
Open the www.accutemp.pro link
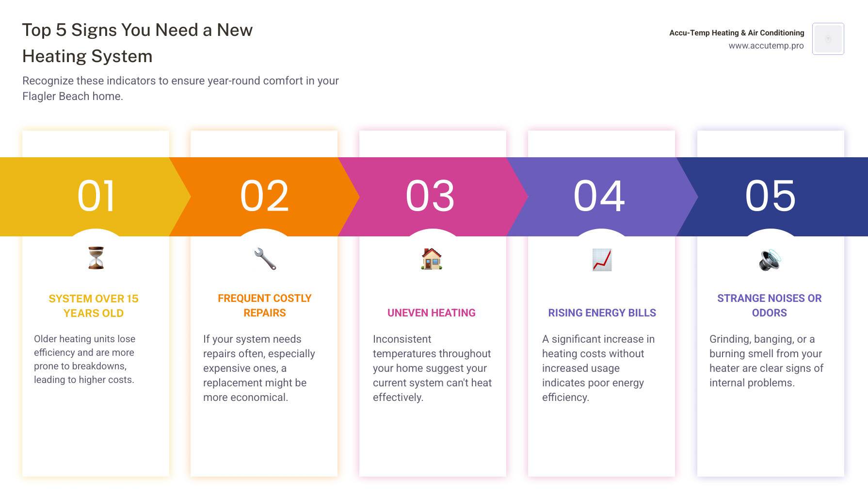[x=766, y=46]
